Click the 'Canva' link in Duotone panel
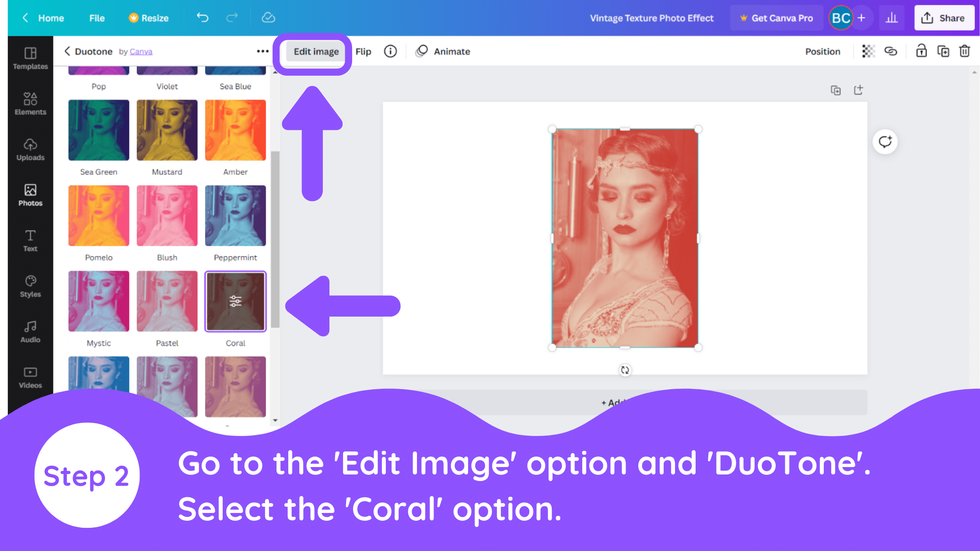This screenshot has height=551, width=980. click(141, 51)
